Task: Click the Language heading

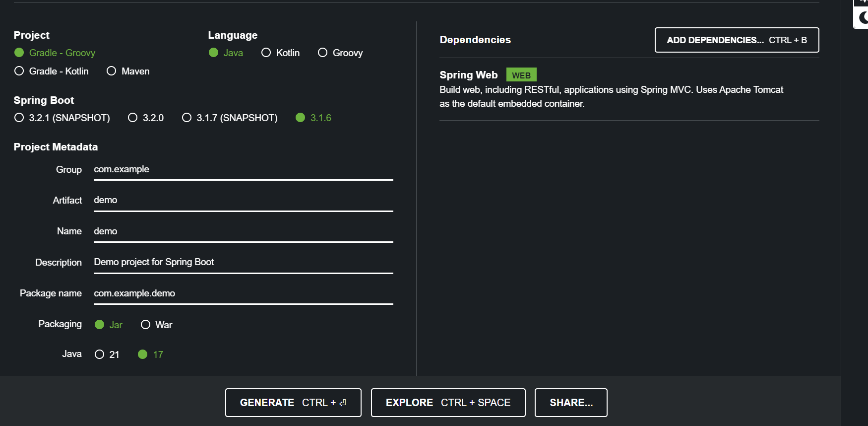Action: [233, 35]
